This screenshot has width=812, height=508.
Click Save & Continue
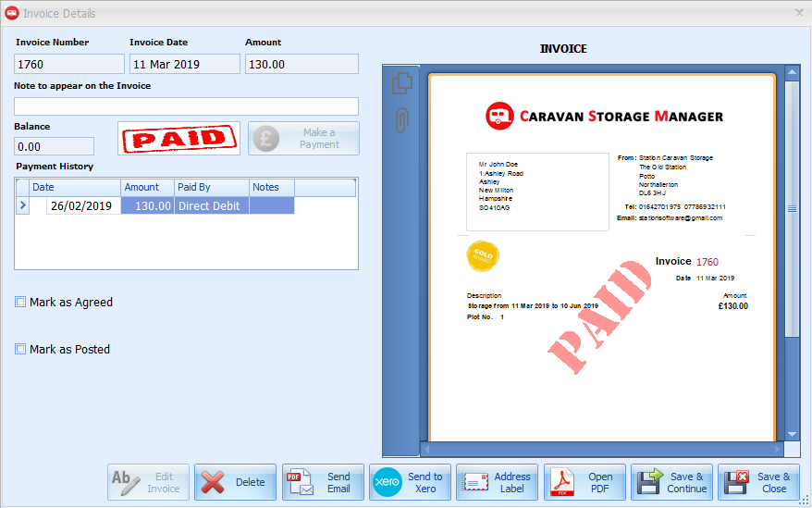[671, 482]
